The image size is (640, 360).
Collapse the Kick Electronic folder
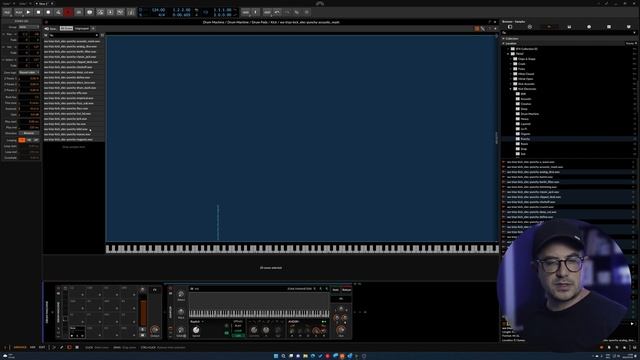pyautogui.click(x=511, y=89)
